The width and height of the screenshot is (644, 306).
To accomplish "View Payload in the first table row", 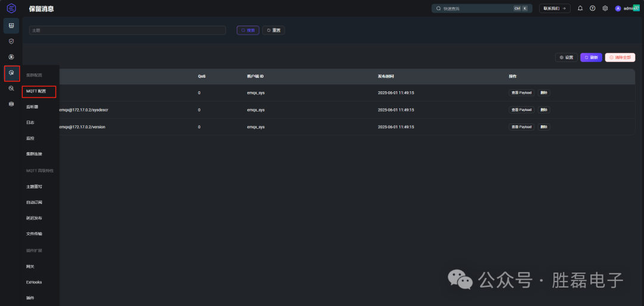I will tap(522, 93).
